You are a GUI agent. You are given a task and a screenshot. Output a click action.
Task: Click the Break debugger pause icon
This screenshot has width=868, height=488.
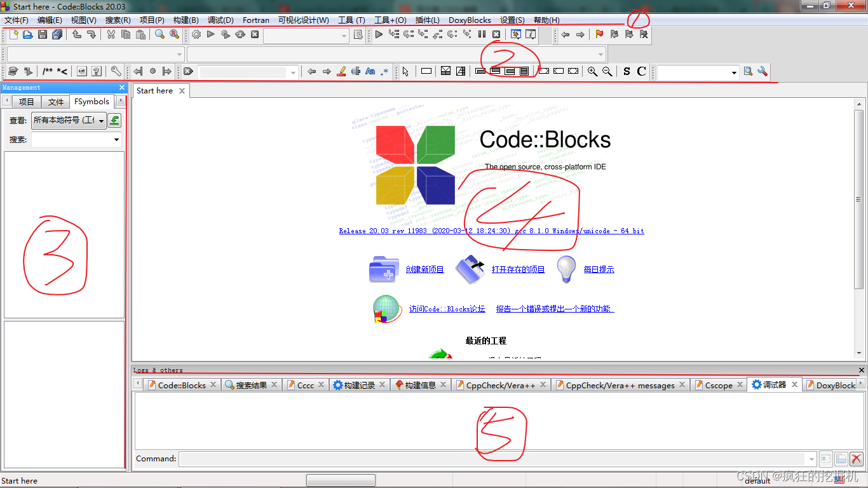point(482,34)
